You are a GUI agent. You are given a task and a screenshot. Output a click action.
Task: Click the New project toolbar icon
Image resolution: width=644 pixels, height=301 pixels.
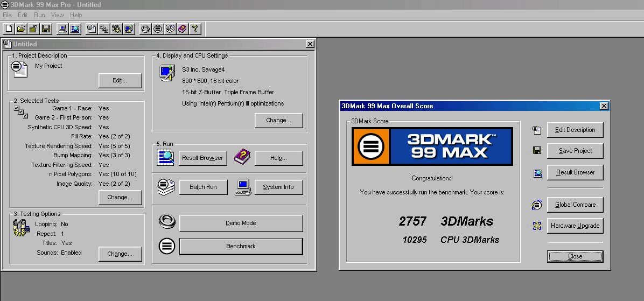(x=9, y=29)
